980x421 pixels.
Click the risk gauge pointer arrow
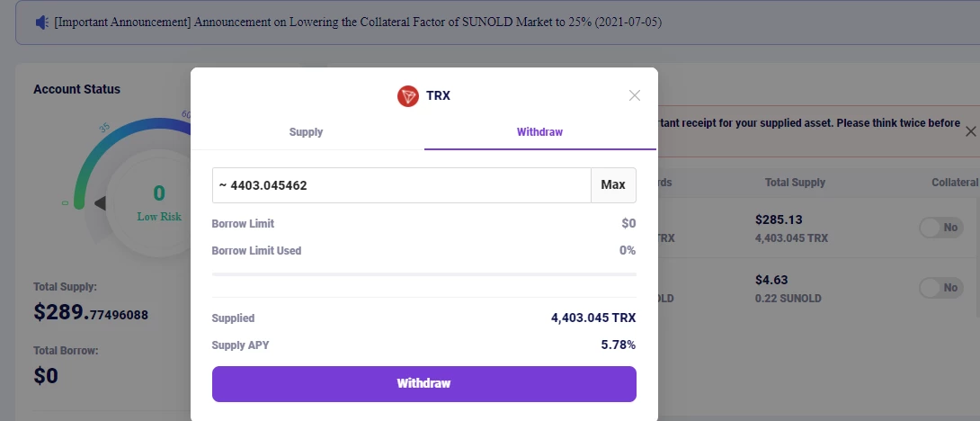point(100,202)
